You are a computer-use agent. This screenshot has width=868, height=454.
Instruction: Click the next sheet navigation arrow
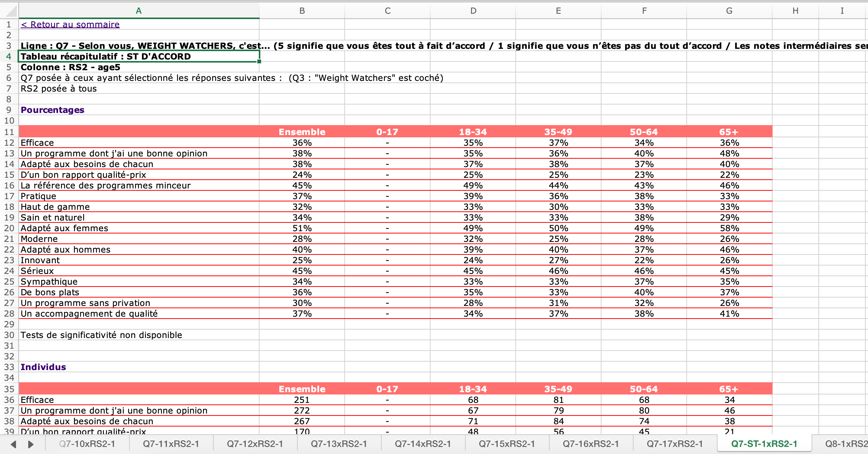coord(31,444)
